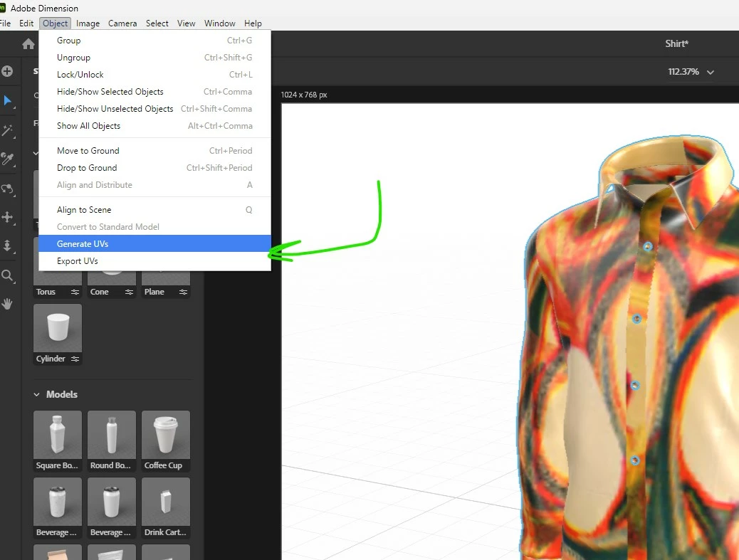The image size is (739, 560).
Task: Add the Cylinder shape thumbnail
Action: (x=58, y=328)
